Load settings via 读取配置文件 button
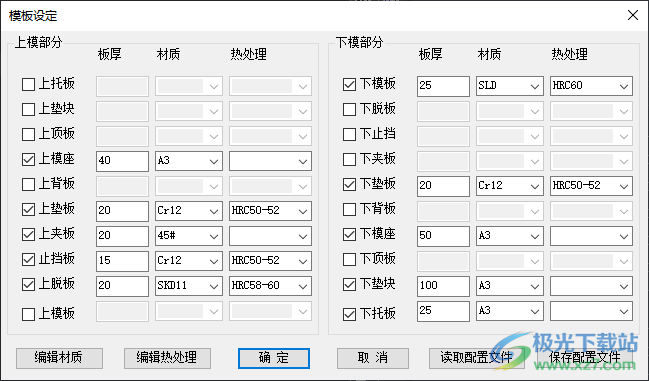This screenshot has height=381, width=649. 477,358
